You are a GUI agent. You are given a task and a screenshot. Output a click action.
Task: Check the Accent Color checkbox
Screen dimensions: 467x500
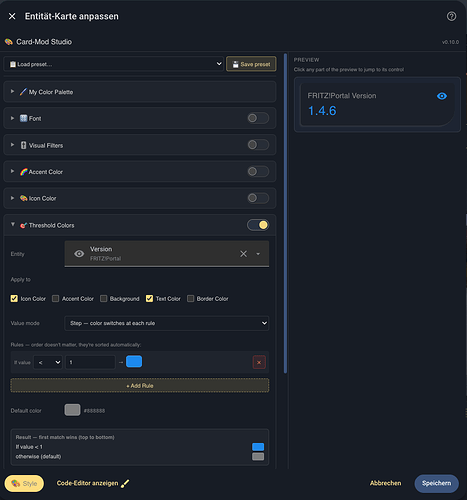point(55,298)
